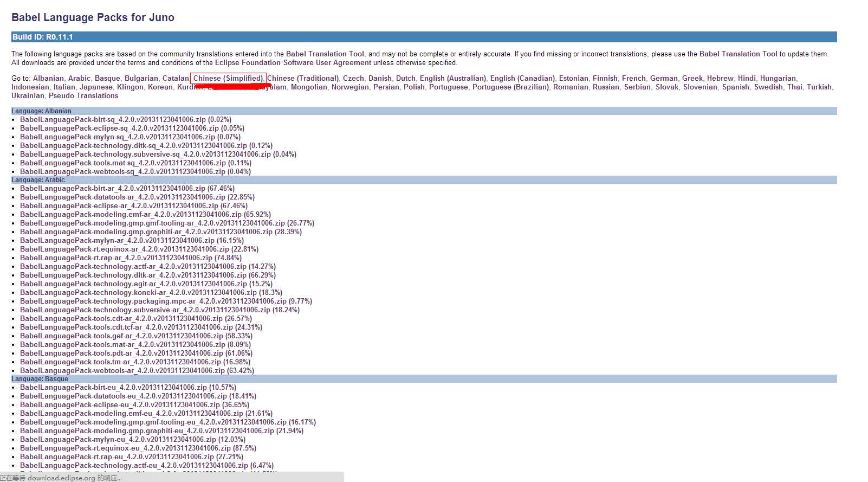868x482 pixels.
Task: Select the Chinese (Simplified) link
Action: coord(228,78)
